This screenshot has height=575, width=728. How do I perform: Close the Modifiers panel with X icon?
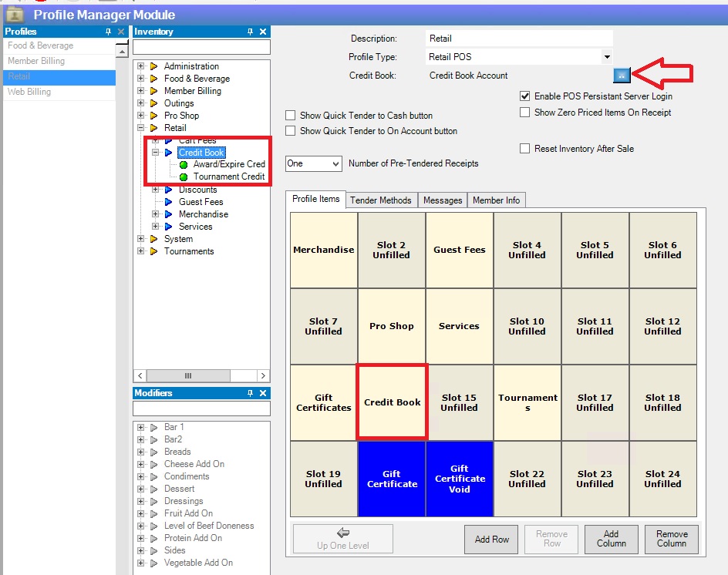point(263,393)
